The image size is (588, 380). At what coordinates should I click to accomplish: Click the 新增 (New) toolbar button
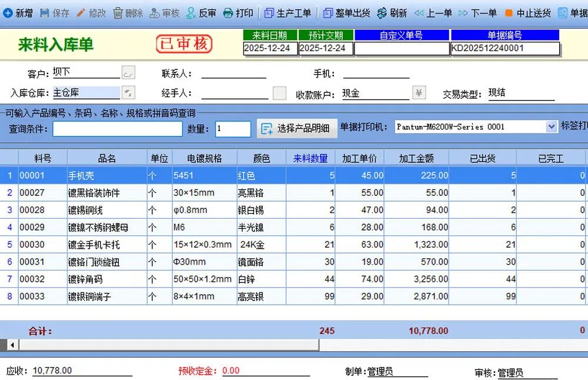point(18,13)
